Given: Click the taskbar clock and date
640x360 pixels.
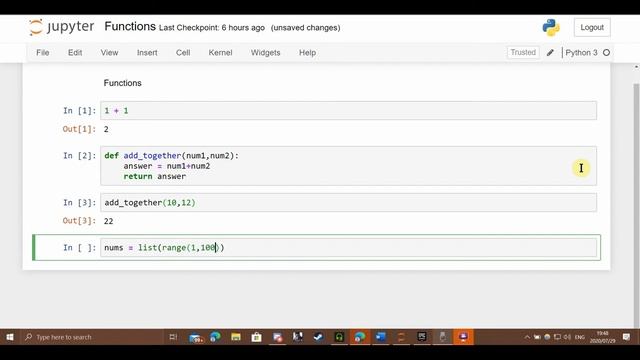Looking at the screenshot, I should pyautogui.click(x=602, y=337).
